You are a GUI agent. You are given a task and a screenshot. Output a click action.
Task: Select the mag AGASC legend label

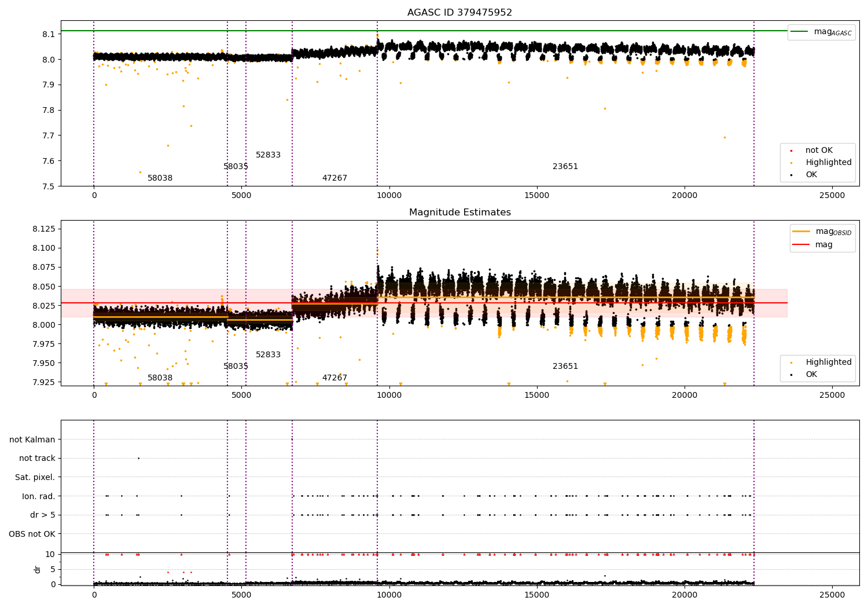click(833, 32)
